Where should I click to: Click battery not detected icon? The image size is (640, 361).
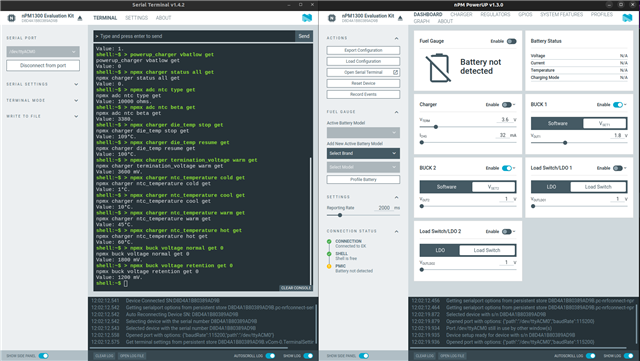coord(438,68)
